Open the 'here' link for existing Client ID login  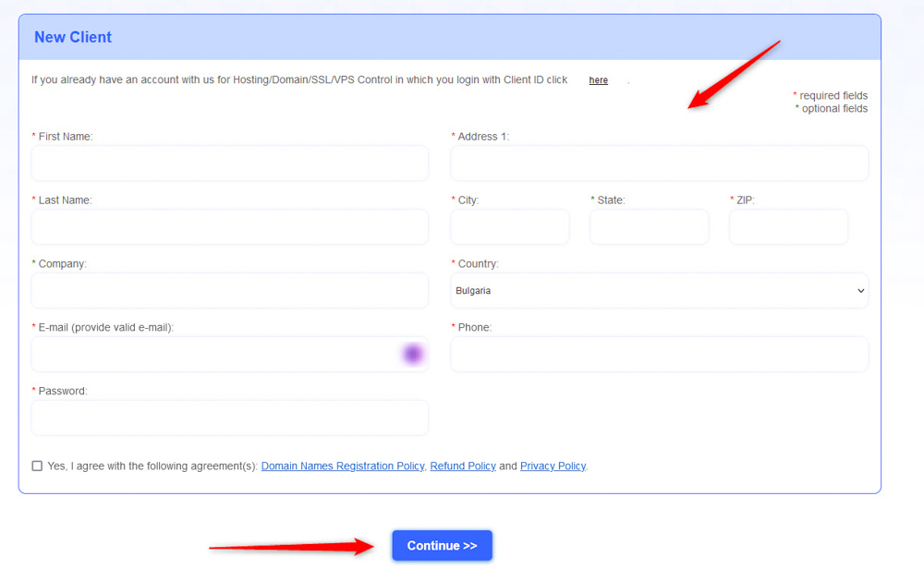[598, 79]
